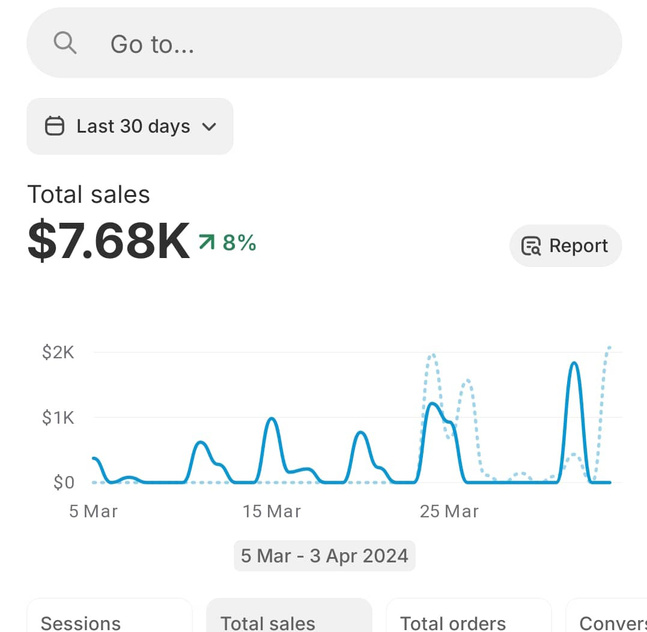
Task: Click the 25 Mar axis label
Action: pyautogui.click(x=449, y=512)
